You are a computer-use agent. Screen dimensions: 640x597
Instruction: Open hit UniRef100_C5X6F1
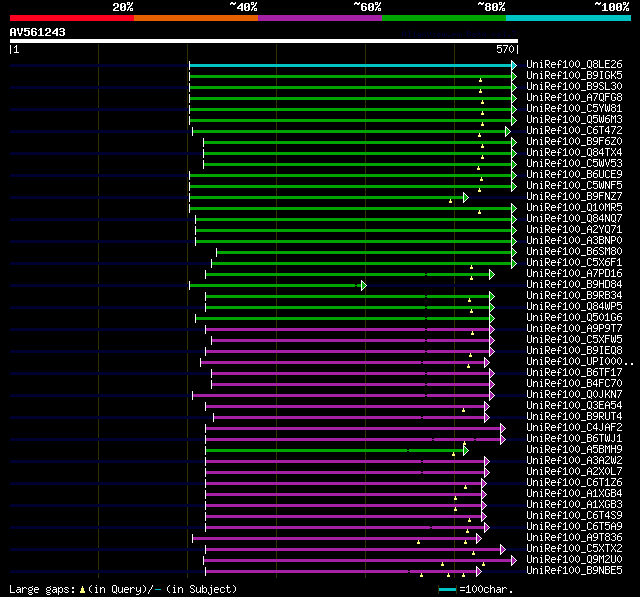coord(574,263)
